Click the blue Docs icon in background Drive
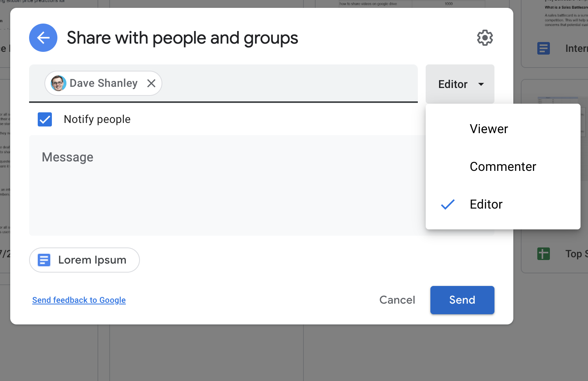This screenshot has width=588, height=381. coord(544,48)
